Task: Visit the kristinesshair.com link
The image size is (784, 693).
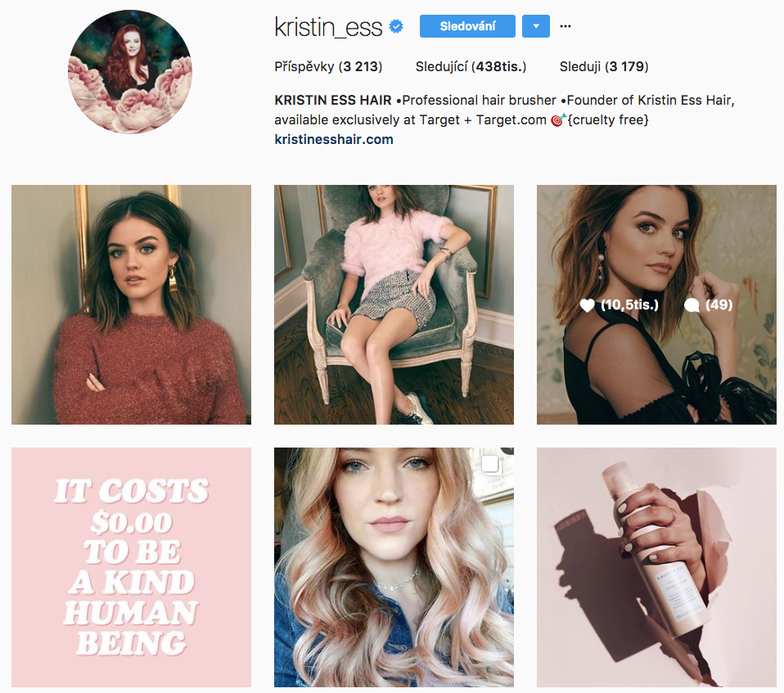Action: [334, 139]
